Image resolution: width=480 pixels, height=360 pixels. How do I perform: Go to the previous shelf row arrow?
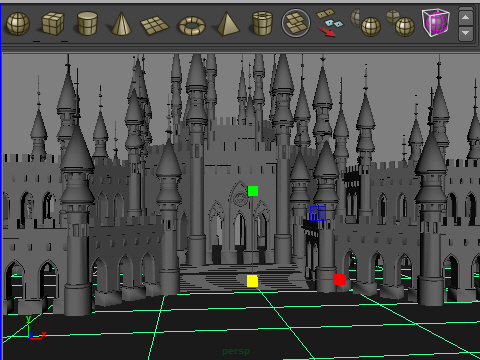pyautogui.click(x=466, y=17)
